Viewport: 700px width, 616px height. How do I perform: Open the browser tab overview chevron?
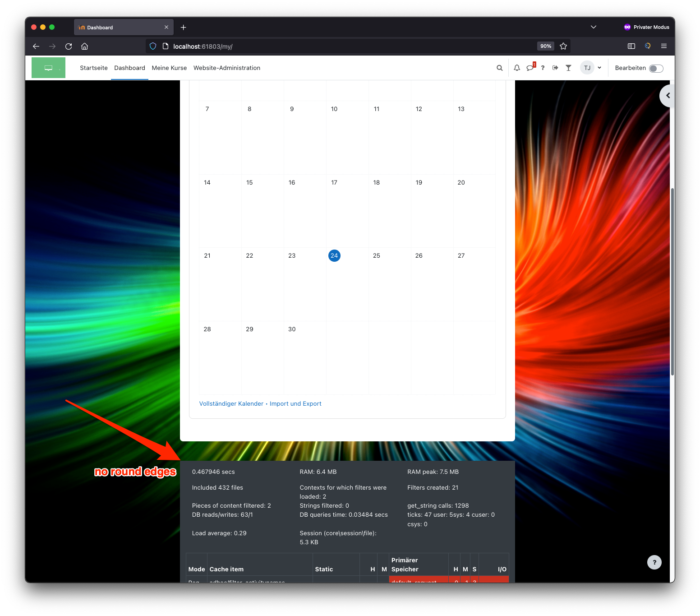click(x=594, y=27)
